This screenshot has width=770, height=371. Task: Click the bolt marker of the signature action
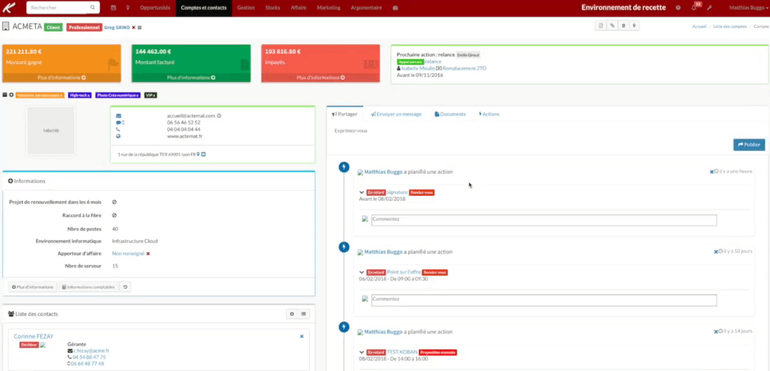point(344,168)
